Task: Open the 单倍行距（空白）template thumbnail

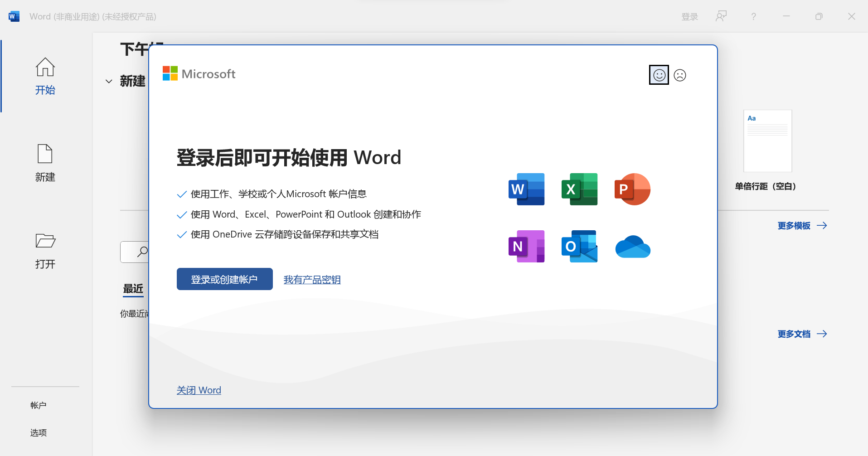Action: tap(768, 141)
